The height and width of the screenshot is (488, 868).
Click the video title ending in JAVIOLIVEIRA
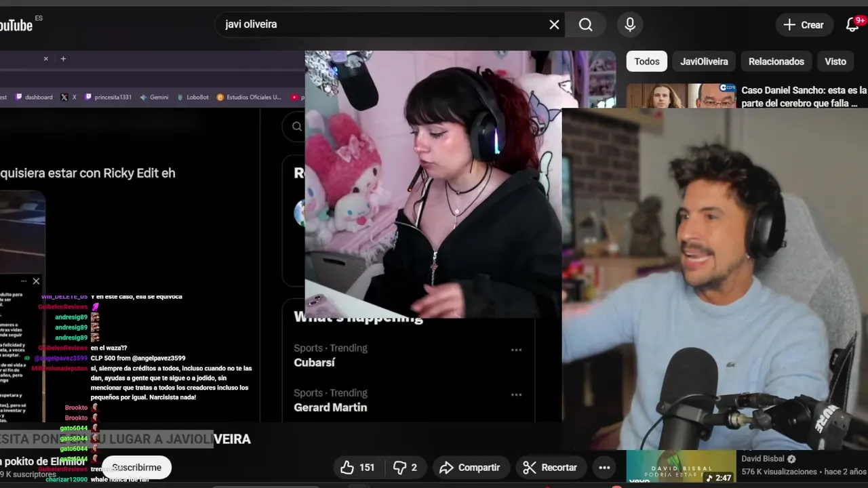click(x=125, y=439)
